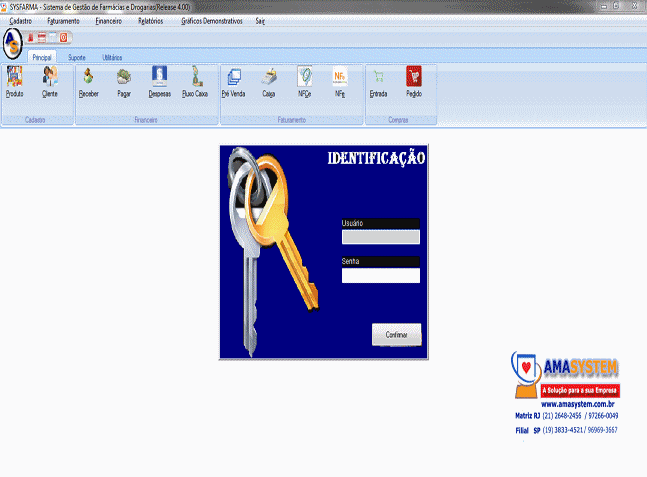Open the Relatórios menu

point(150,20)
